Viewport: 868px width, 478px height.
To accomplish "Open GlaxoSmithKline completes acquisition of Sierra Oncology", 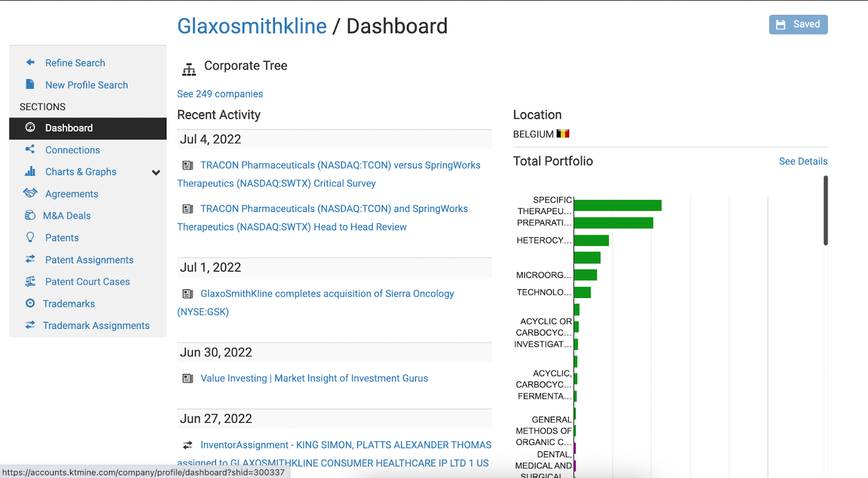I will point(316,302).
